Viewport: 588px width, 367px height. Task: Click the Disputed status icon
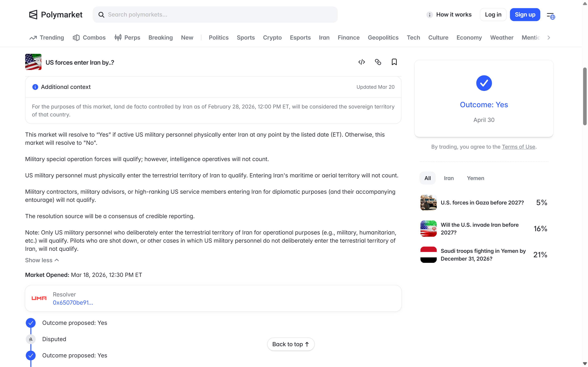click(x=31, y=339)
